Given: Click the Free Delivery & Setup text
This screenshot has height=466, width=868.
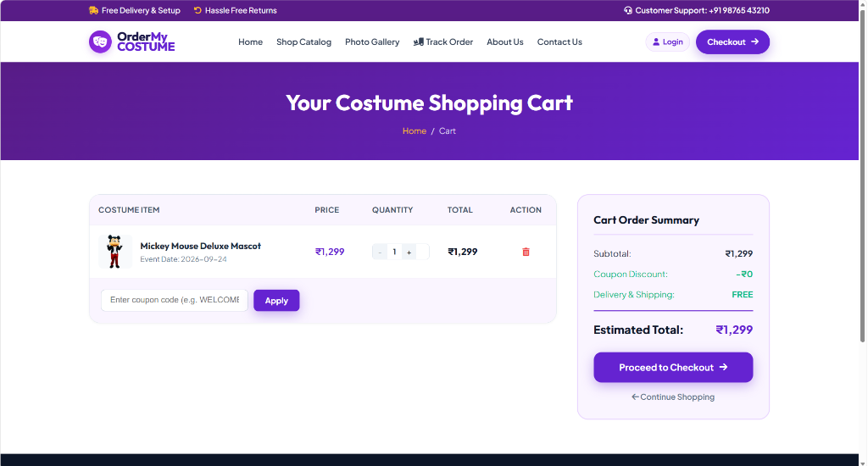Looking at the screenshot, I should point(141,10).
